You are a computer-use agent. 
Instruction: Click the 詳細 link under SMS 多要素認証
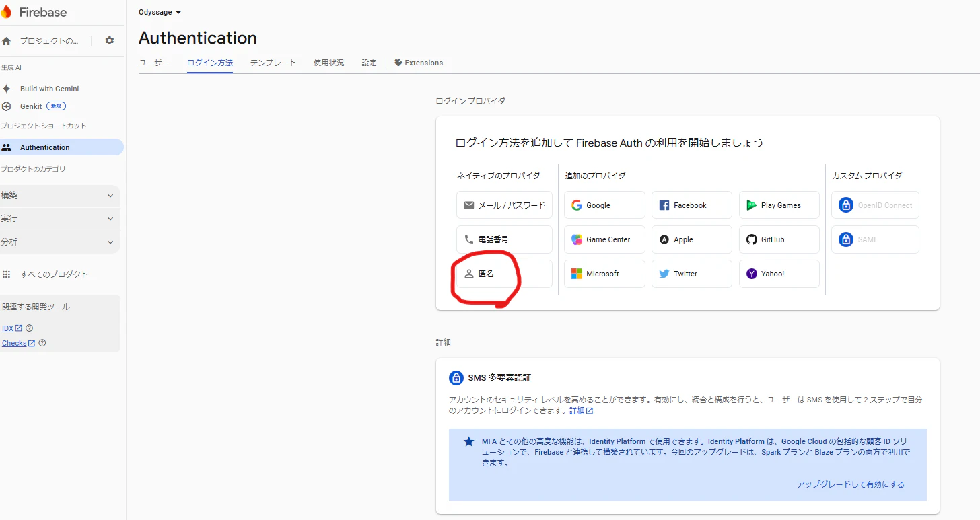[582, 410]
